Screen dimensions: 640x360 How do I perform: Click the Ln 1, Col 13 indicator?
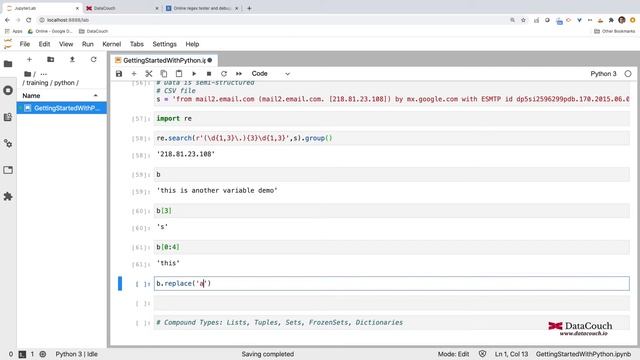coord(511,354)
